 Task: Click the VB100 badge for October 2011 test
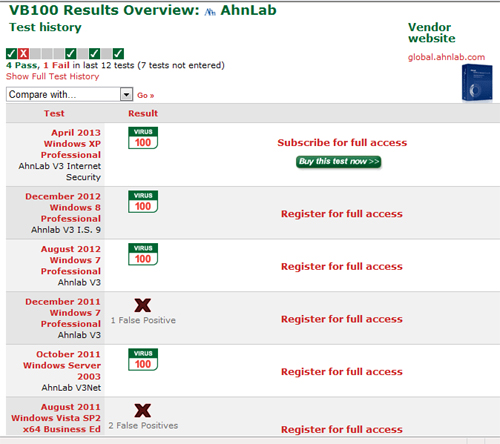point(143,360)
